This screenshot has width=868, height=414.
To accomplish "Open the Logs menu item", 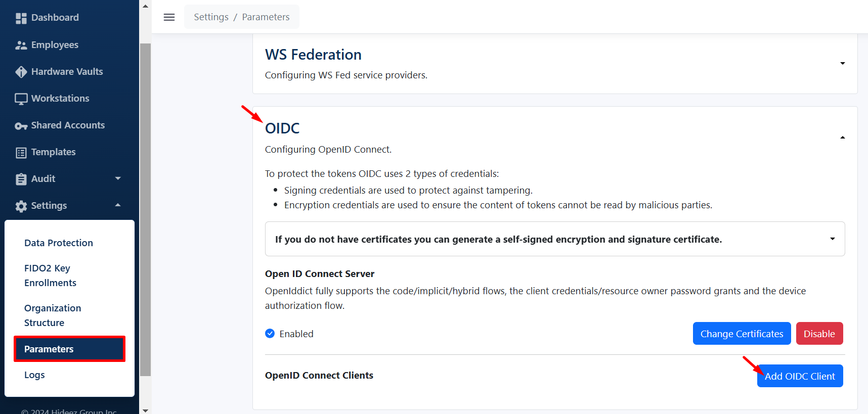I will (x=34, y=375).
